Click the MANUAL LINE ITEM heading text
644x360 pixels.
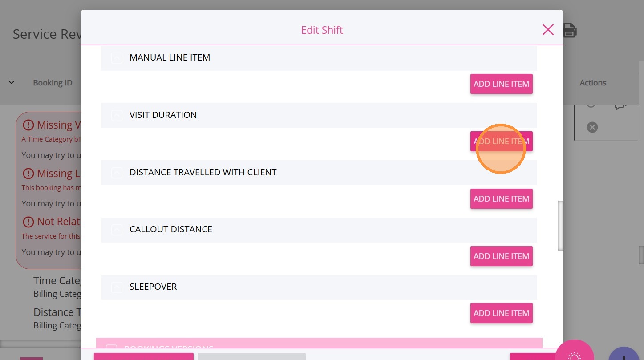point(170,57)
